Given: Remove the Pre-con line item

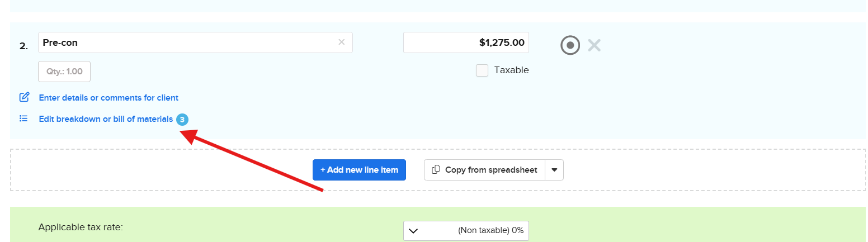Looking at the screenshot, I should (594, 45).
